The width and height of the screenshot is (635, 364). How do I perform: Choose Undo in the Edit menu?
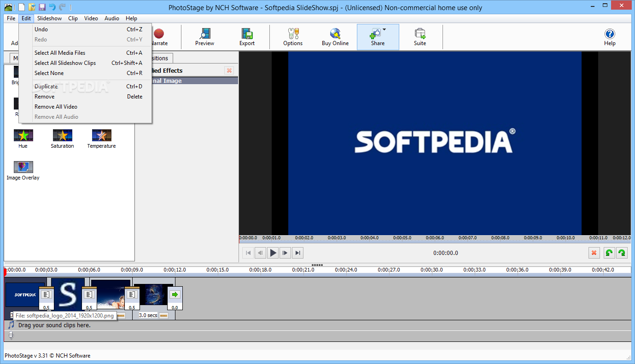pyautogui.click(x=85, y=29)
